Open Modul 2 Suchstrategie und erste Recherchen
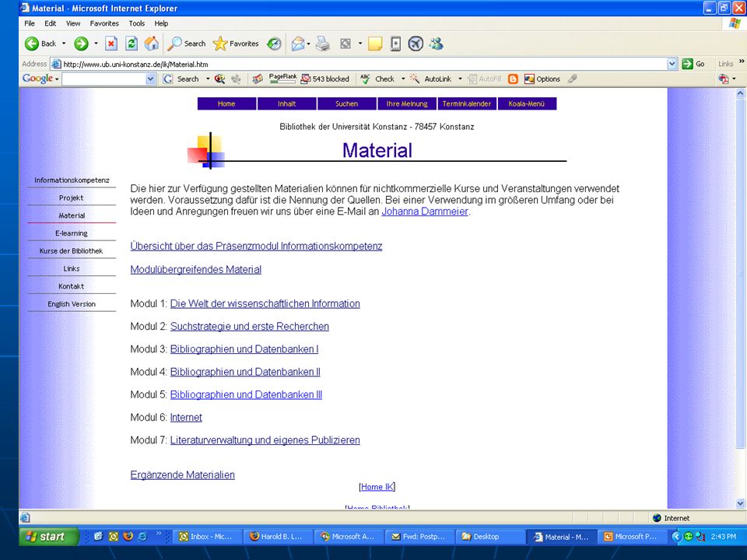The image size is (747, 560). (x=250, y=327)
